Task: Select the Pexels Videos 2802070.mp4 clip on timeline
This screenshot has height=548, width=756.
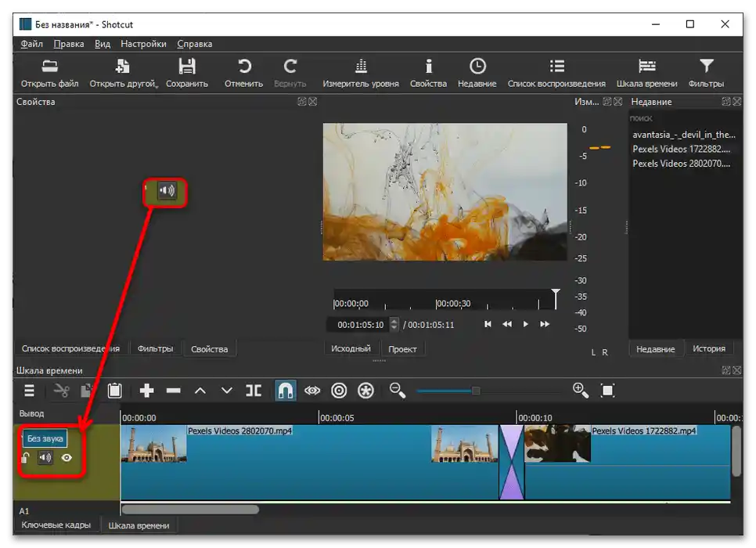Action: click(x=309, y=462)
